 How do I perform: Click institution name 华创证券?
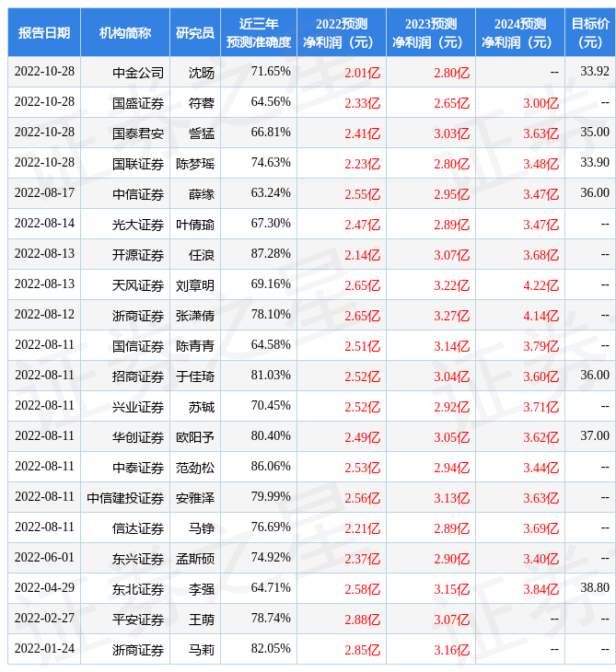tap(138, 437)
